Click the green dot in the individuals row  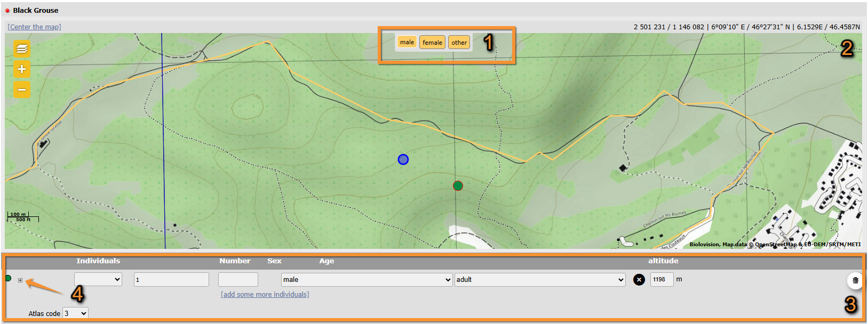coord(8,278)
